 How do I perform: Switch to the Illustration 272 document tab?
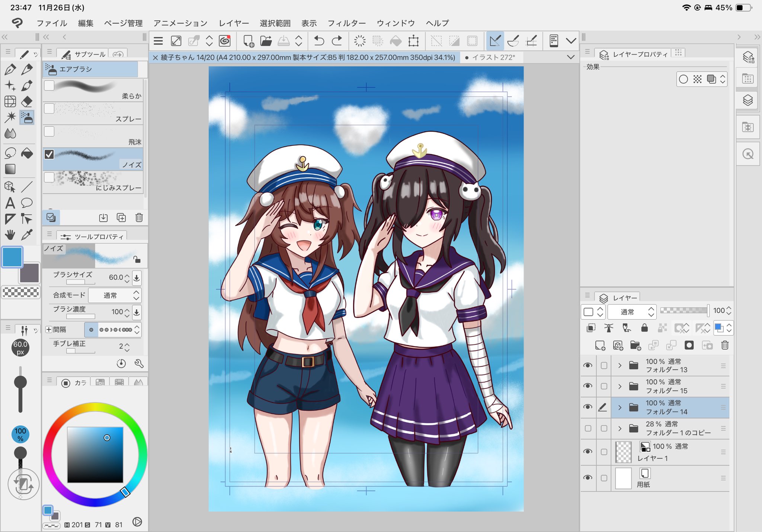click(x=493, y=57)
